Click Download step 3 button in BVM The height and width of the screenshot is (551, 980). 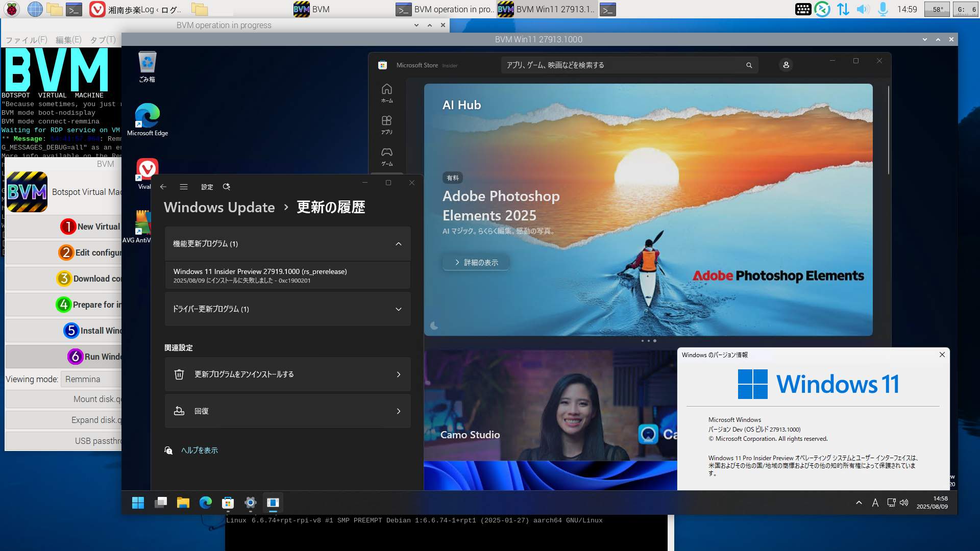[64, 279]
